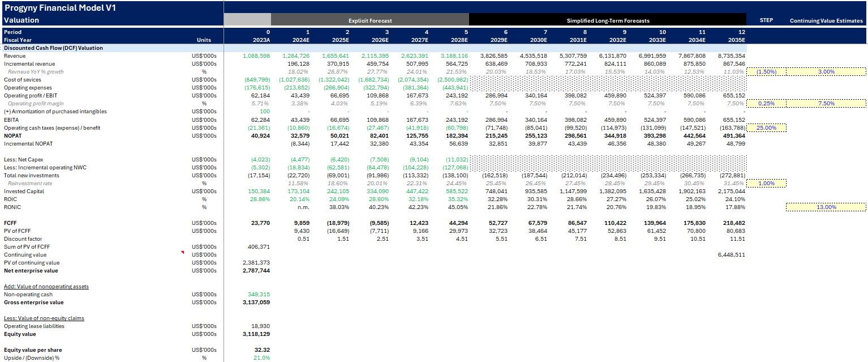
Task: Click the upside percentage cell '21.0%'
Action: 263,357
